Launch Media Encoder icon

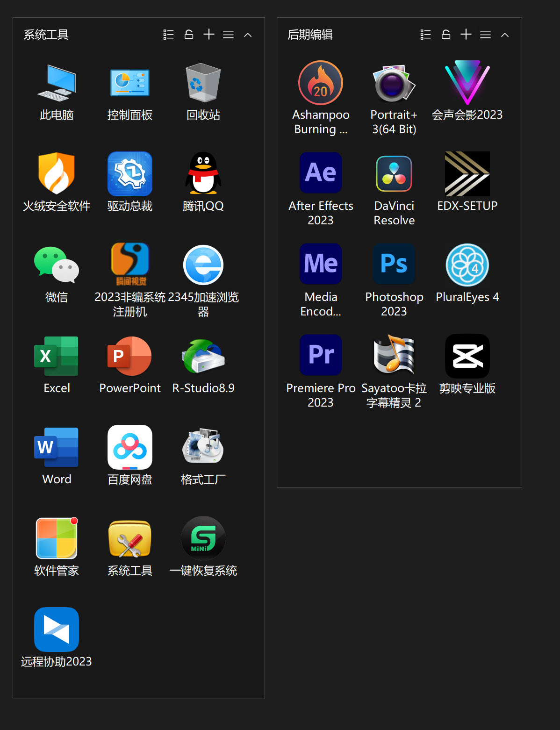321,264
